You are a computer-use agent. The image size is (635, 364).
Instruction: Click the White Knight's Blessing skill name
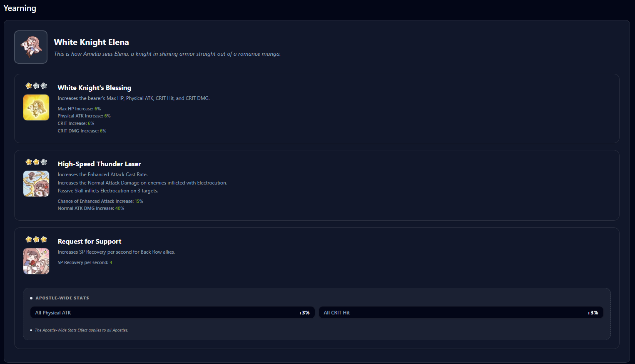coord(95,88)
